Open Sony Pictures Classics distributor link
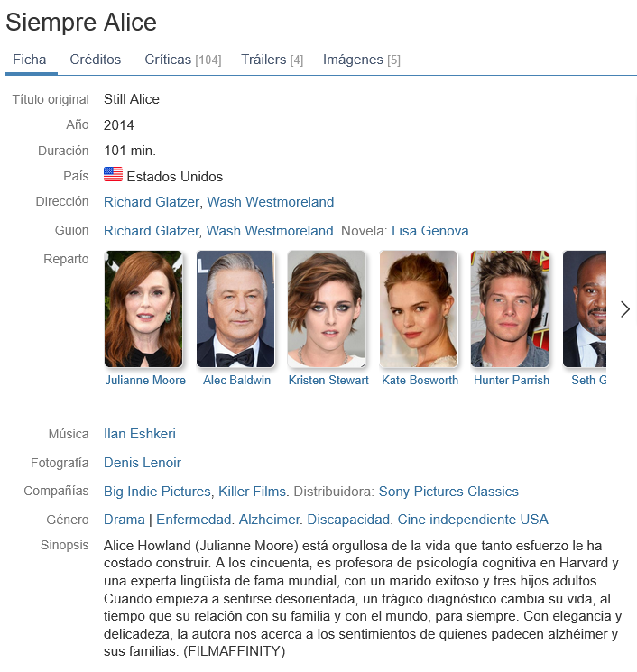Image resolution: width=637 pixels, height=672 pixels. pos(448,491)
